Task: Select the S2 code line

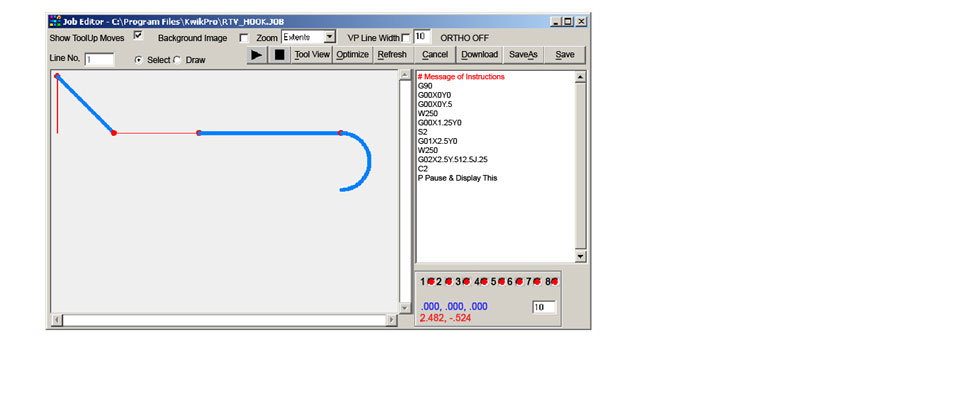Action: 422,131
